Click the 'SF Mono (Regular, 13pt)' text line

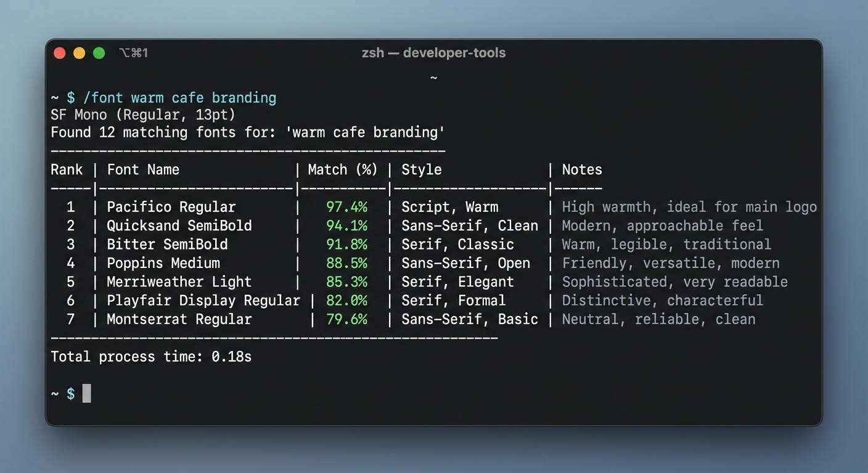coord(143,115)
